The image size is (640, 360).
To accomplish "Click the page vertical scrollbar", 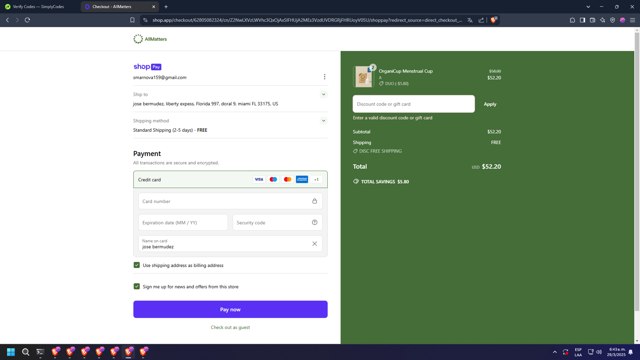I will [637, 171].
